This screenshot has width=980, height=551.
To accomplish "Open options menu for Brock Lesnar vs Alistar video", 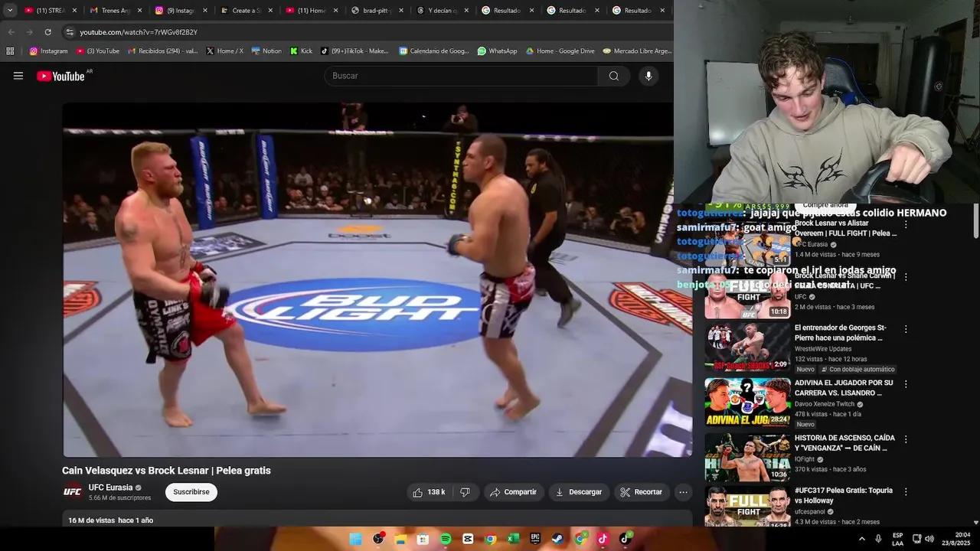I will pos(906,225).
